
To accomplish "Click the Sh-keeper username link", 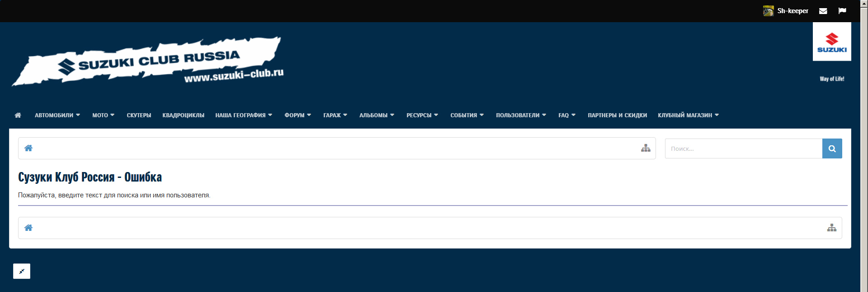I will (x=793, y=11).
